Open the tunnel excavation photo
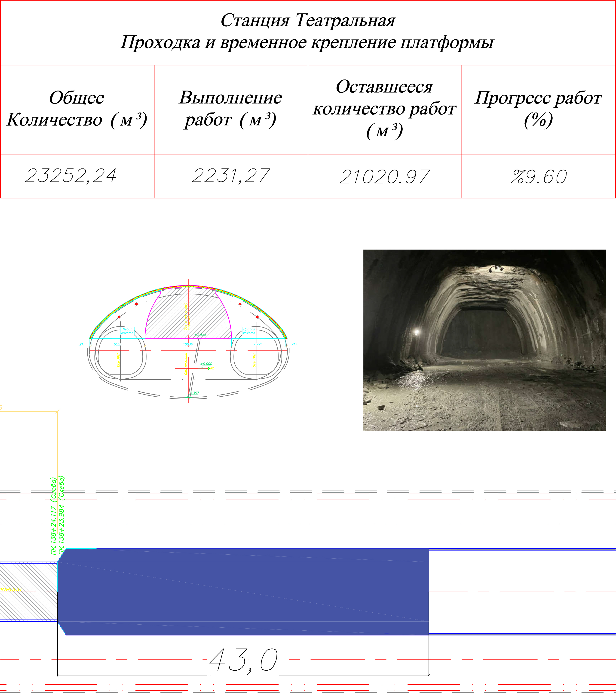616x693 pixels. [x=484, y=340]
